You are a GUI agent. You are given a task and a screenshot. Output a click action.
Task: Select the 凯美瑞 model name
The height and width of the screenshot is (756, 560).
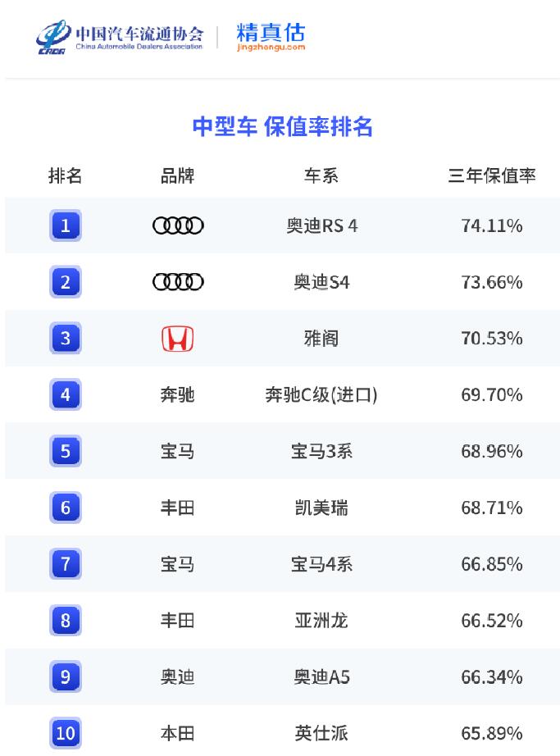[321, 508]
